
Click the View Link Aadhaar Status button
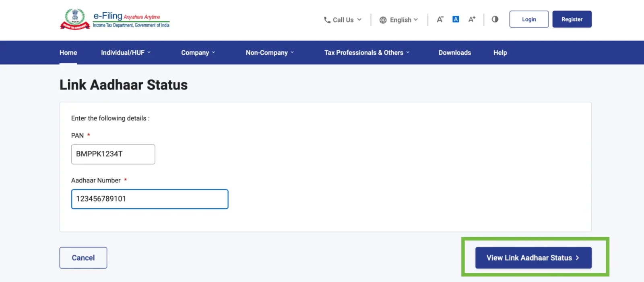533,258
